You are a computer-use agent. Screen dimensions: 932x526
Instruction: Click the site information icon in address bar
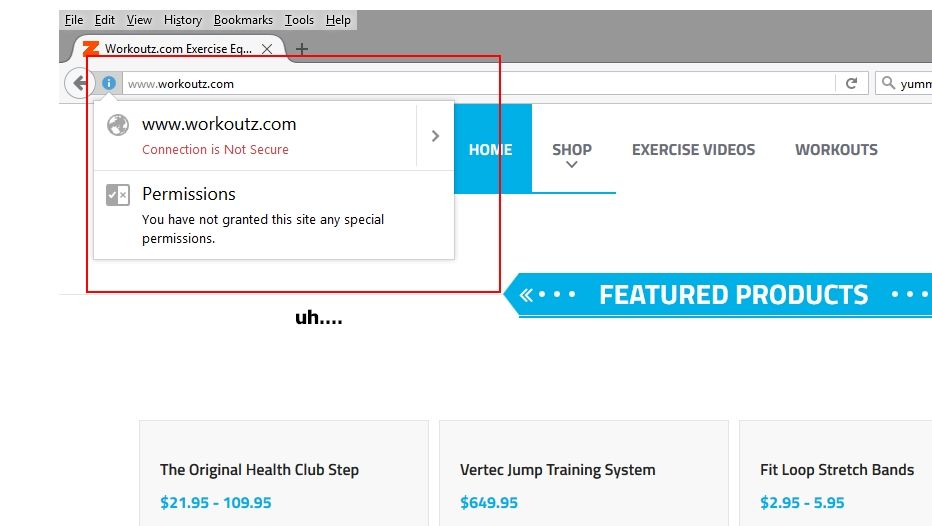109,83
